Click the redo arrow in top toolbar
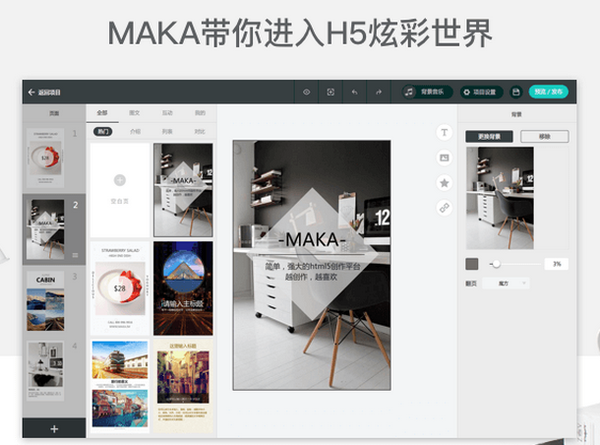600x445 pixels. 378,92
